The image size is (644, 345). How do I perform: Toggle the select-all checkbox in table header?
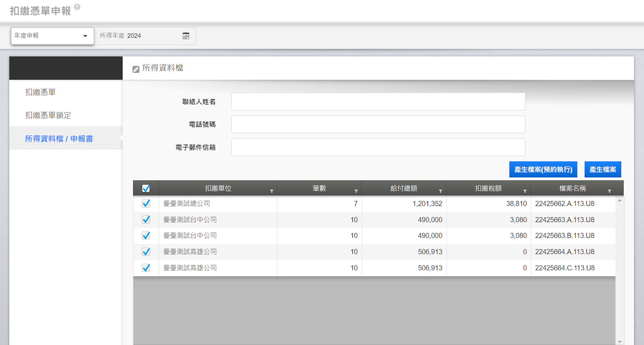pyautogui.click(x=146, y=188)
